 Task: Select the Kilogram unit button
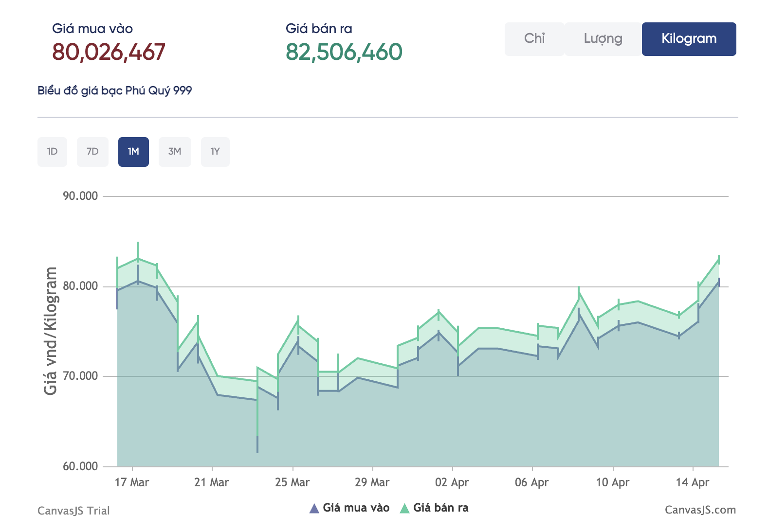(688, 39)
